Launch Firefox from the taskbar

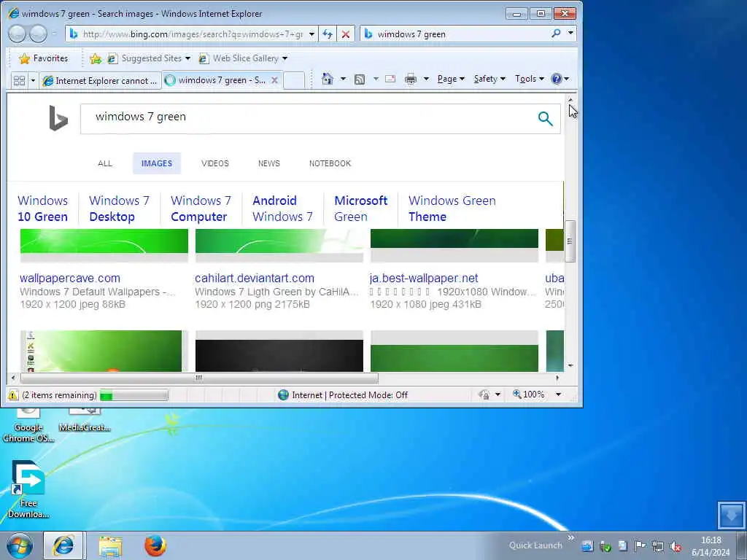[x=155, y=545]
